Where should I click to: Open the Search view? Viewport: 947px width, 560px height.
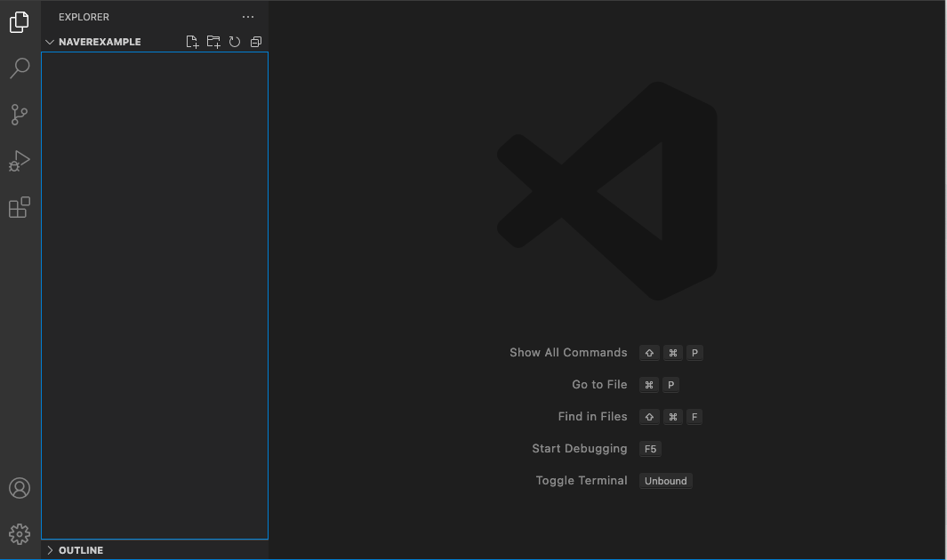pos(20,68)
